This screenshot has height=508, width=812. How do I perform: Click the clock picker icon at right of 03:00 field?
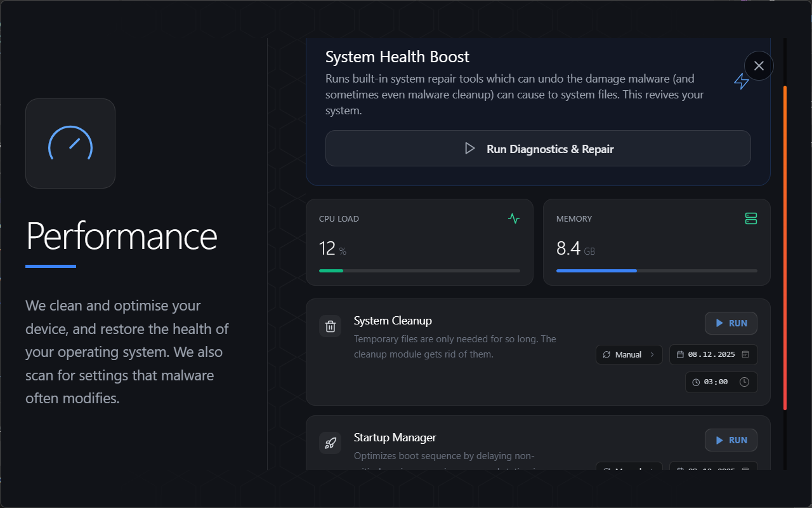point(745,382)
